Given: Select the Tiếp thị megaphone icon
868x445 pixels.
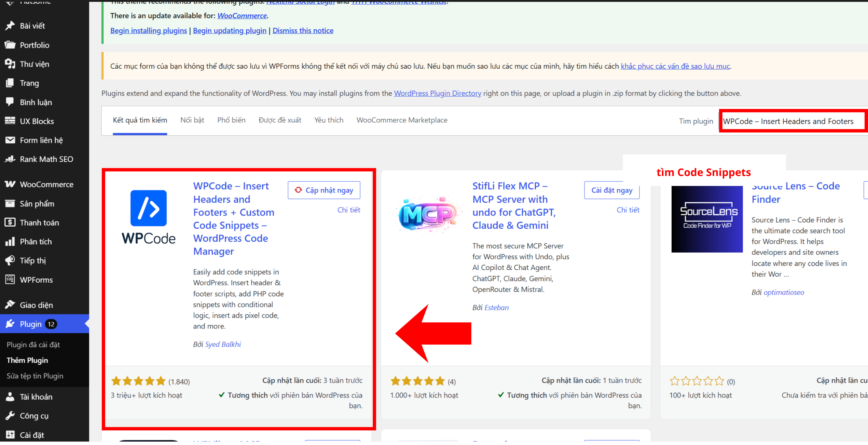Looking at the screenshot, I should pyautogui.click(x=10, y=261).
